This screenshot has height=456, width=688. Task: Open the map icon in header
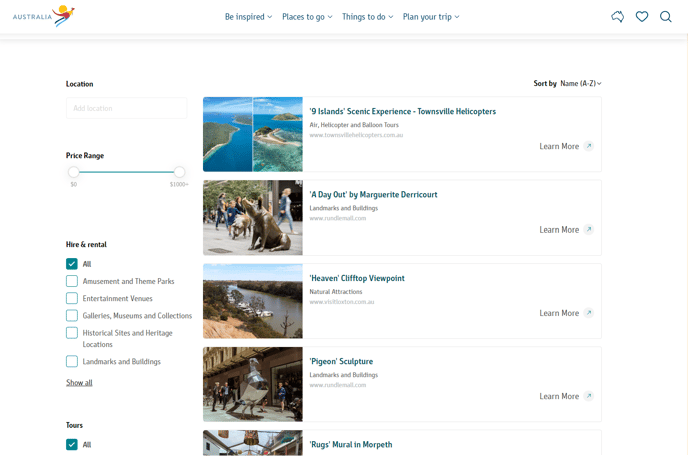(618, 17)
